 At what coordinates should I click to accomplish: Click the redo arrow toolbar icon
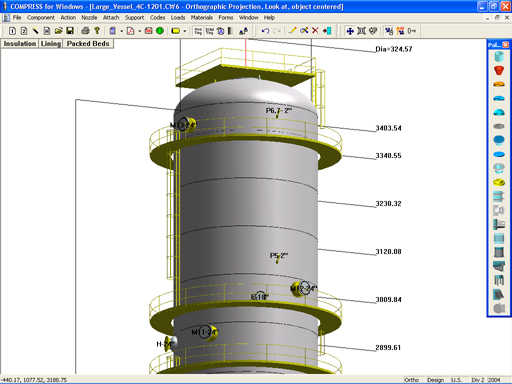coord(277,31)
